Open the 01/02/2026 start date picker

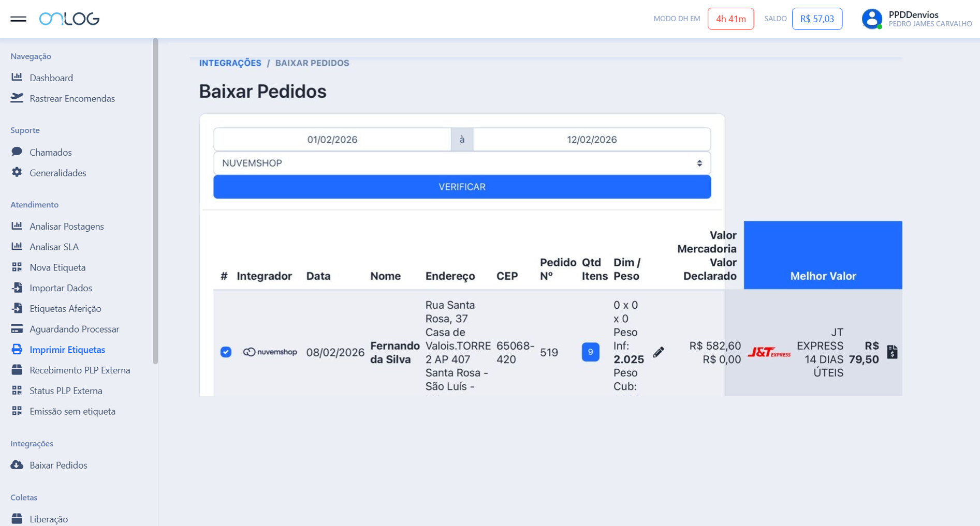coord(332,140)
